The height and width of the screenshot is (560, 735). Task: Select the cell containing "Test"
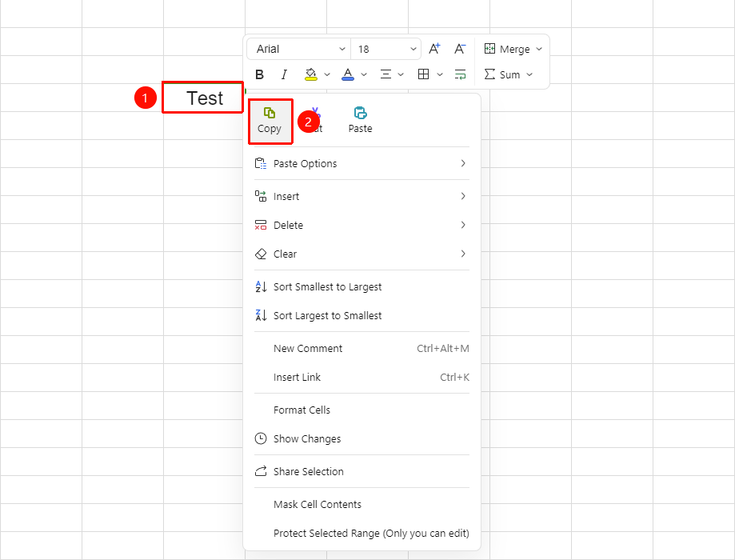(x=203, y=98)
